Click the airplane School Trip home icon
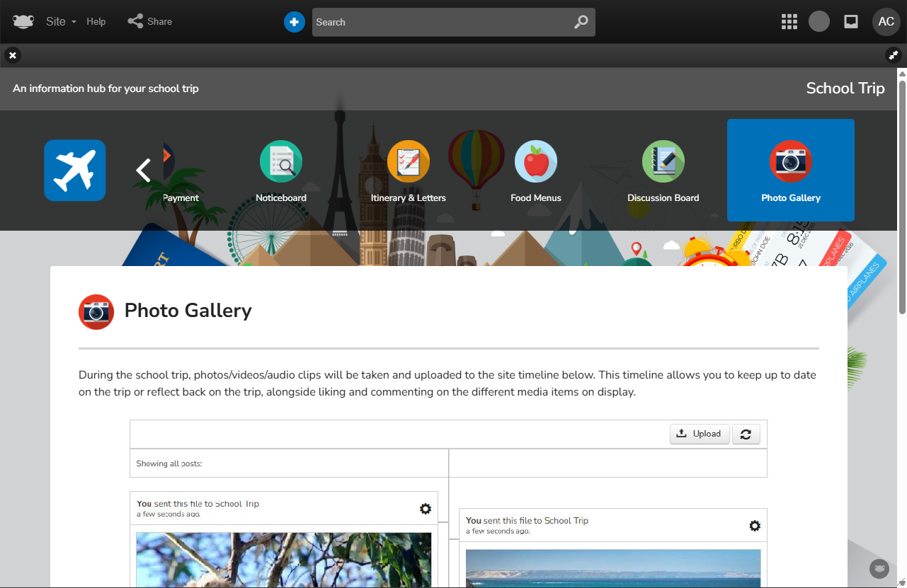907x588 pixels. click(75, 170)
